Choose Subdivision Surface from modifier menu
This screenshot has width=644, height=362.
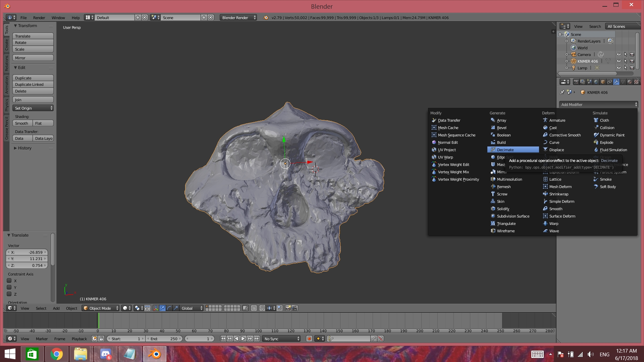click(513, 216)
